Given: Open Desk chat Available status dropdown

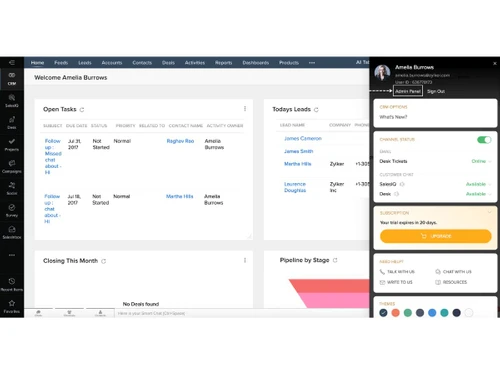Looking at the screenshot, I should [x=479, y=194].
